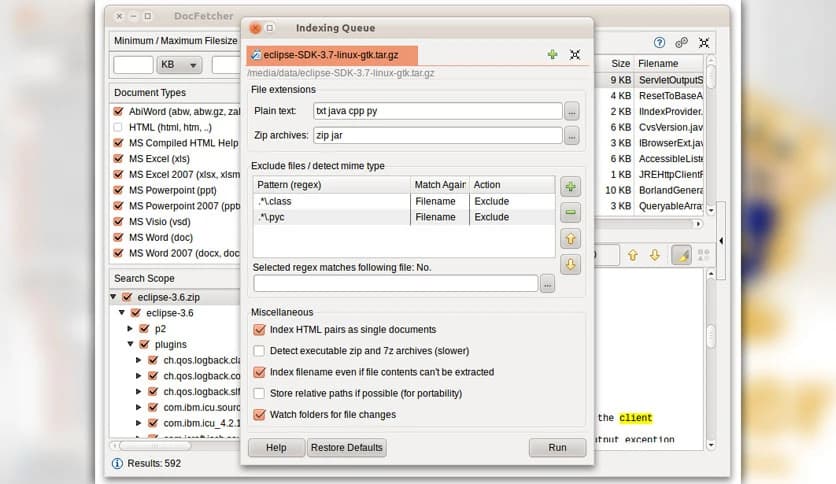Add another item to the indexing queue
This screenshot has height=484, width=836.
[x=552, y=54]
